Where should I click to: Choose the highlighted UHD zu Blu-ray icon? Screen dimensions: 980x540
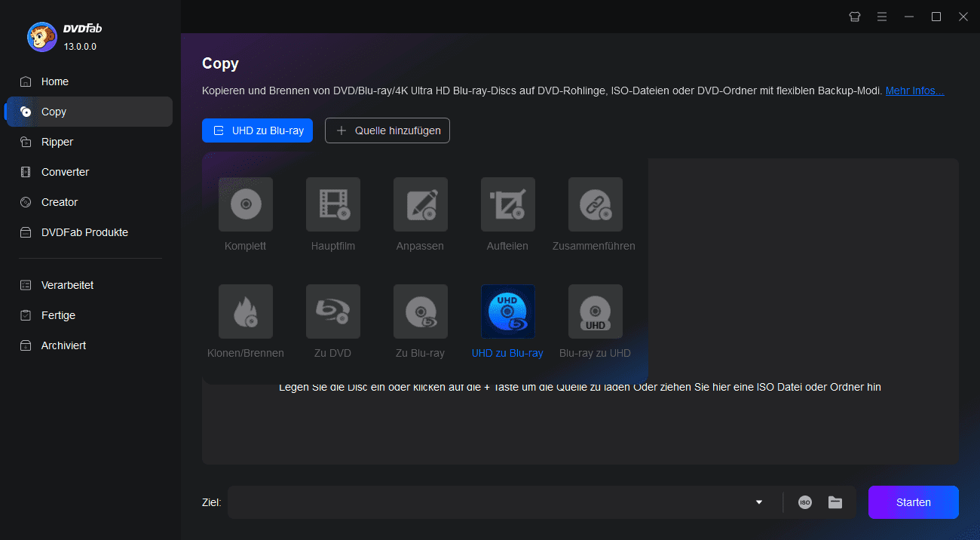[x=508, y=311]
